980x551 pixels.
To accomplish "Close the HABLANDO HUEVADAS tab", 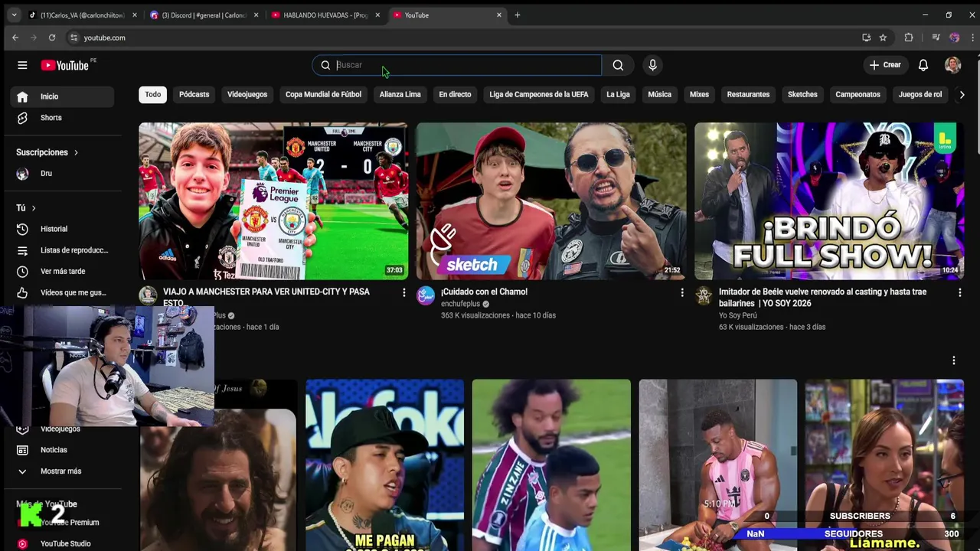I will coord(377,15).
